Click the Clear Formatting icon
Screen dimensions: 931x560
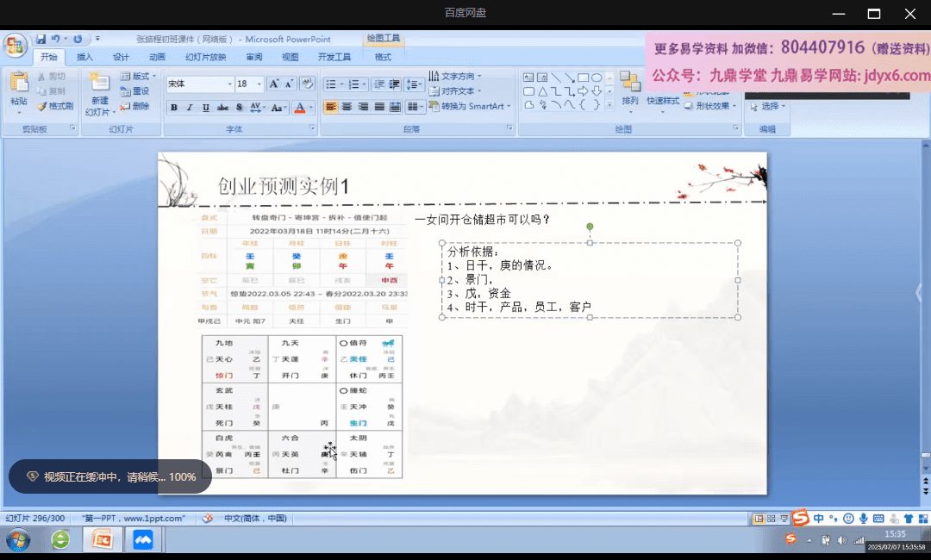(x=307, y=84)
